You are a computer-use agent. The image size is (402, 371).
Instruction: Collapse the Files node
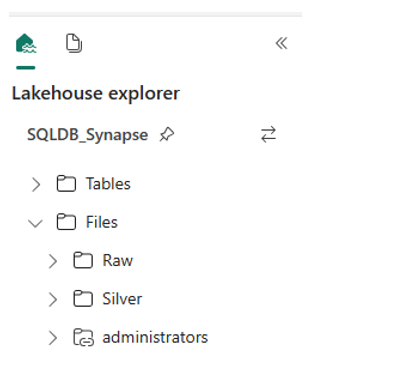(35, 223)
